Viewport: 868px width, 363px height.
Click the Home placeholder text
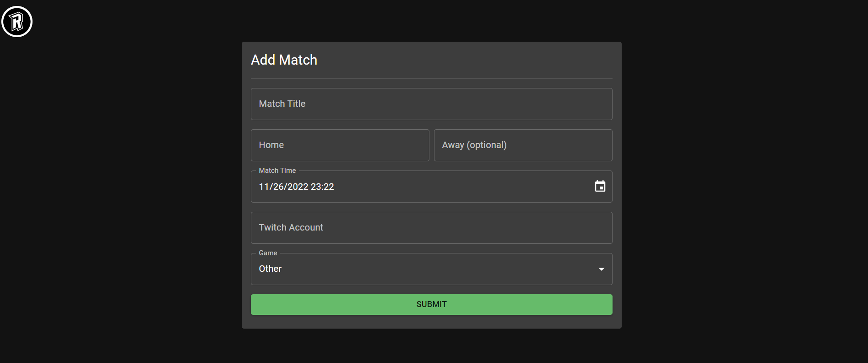click(271, 145)
